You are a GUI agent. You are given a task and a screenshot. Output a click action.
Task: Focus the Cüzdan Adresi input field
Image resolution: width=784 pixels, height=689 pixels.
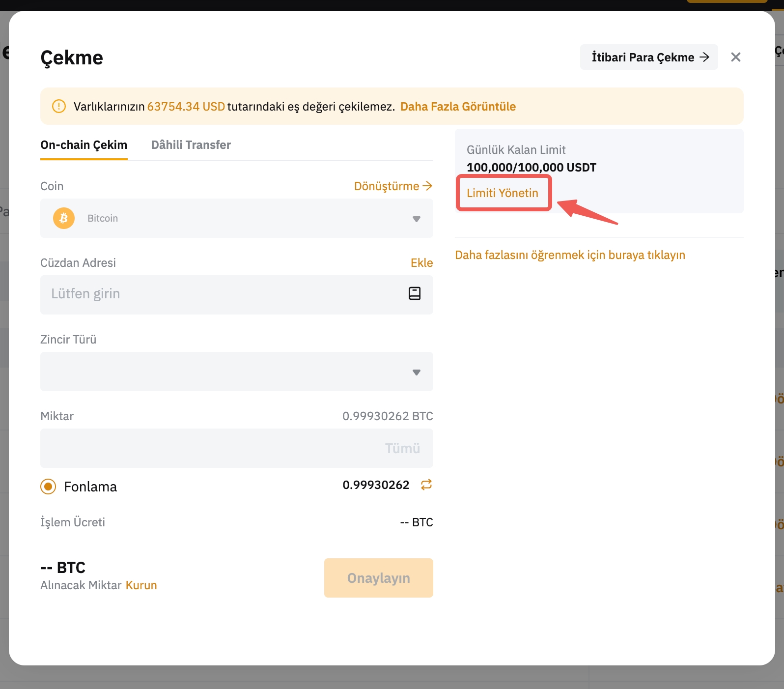[221, 294]
